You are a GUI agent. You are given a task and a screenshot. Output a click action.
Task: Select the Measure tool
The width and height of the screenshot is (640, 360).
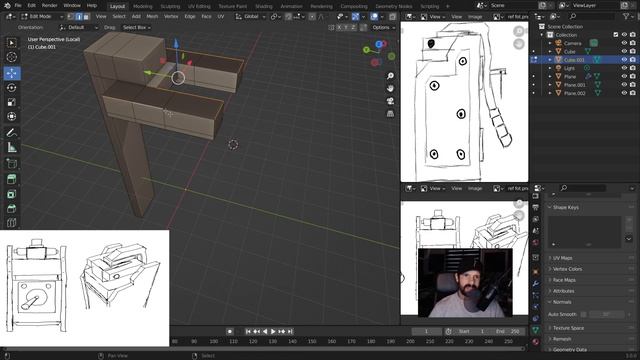pos(11,147)
